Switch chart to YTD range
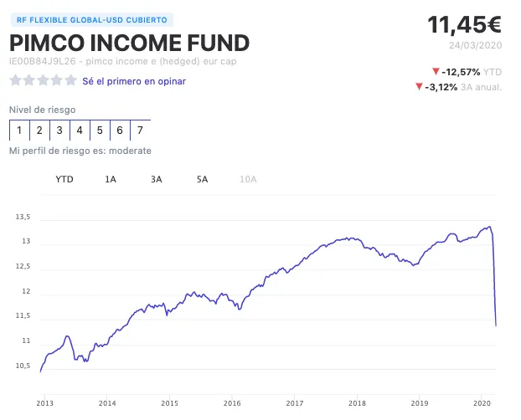 (64, 179)
